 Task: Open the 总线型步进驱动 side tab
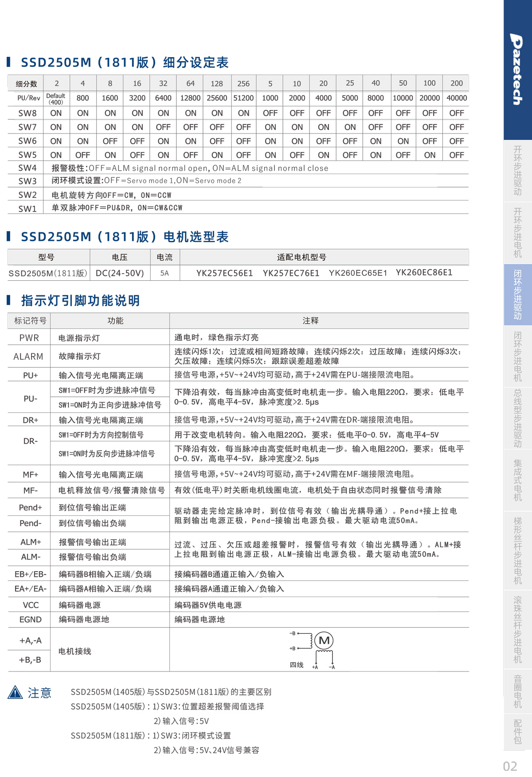(x=517, y=419)
